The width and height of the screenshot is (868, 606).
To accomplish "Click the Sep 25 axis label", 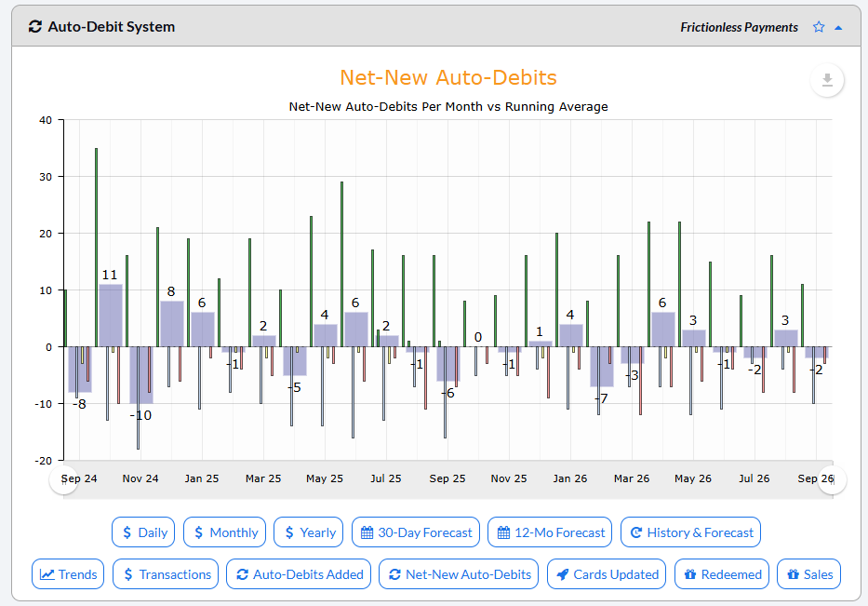I will 447,478.
